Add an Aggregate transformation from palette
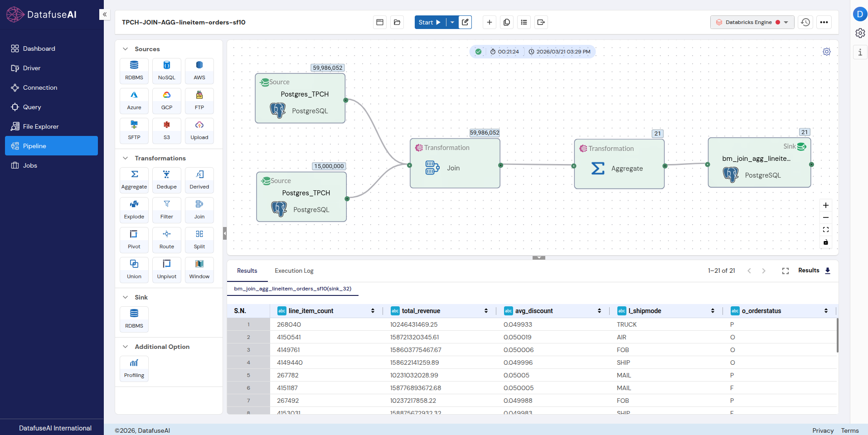 (x=134, y=180)
